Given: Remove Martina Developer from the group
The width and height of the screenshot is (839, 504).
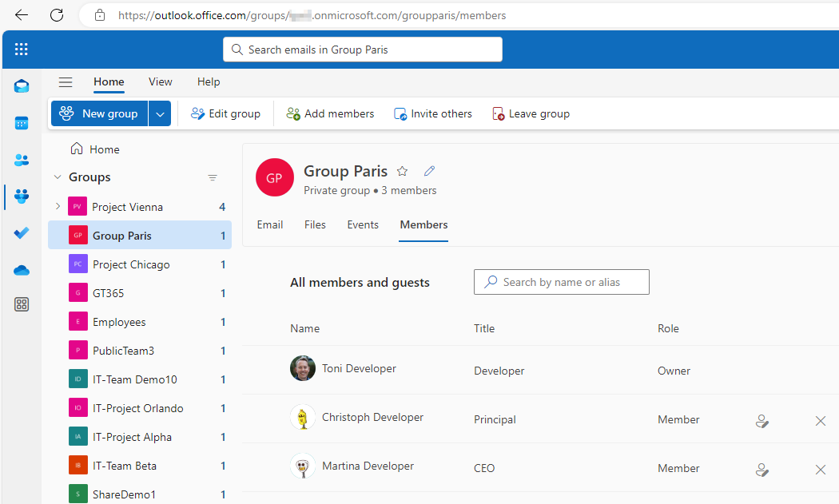Looking at the screenshot, I should pos(821,470).
